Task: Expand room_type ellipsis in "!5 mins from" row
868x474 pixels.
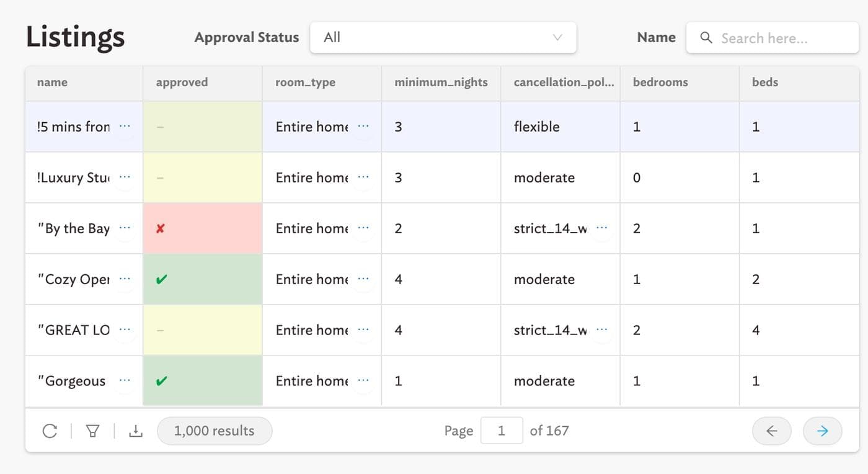Action: click(363, 127)
